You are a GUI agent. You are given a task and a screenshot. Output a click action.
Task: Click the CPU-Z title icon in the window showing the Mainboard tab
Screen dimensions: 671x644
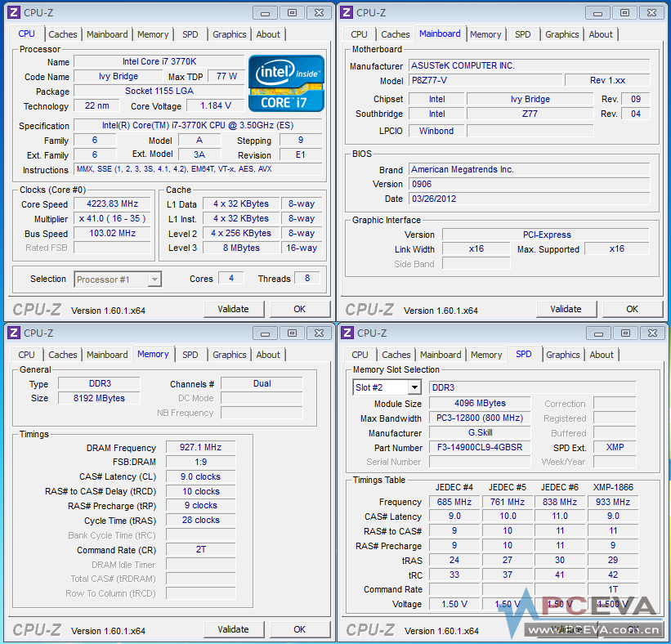pyautogui.click(x=347, y=12)
